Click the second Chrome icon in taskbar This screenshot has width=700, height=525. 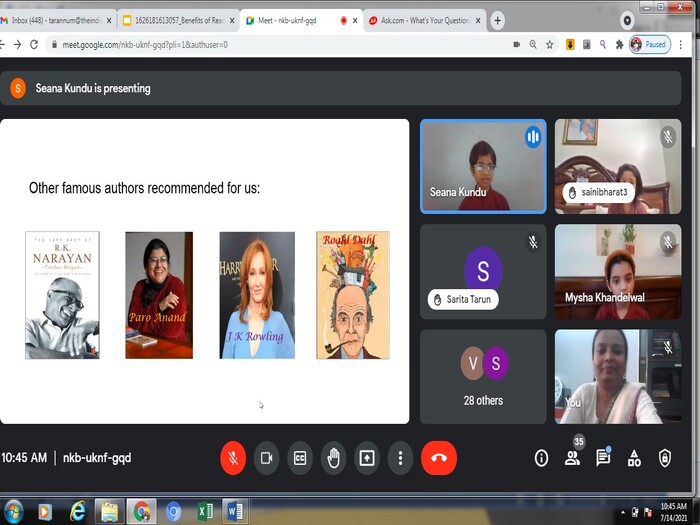coord(173,512)
